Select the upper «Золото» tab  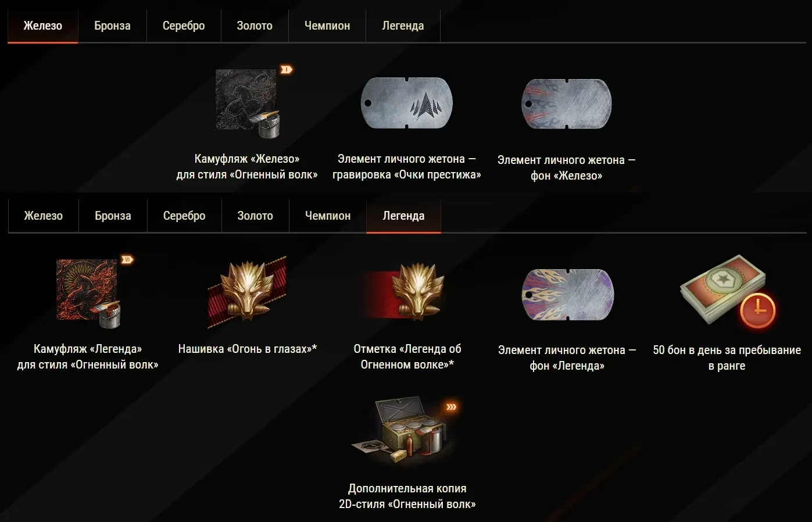tap(255, 26)
